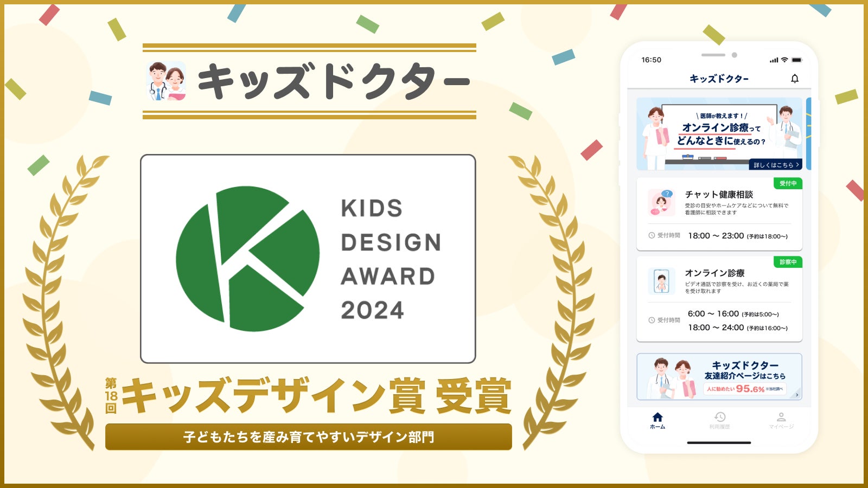Click the Wi-Fi status icon

[x=784, y=60]
